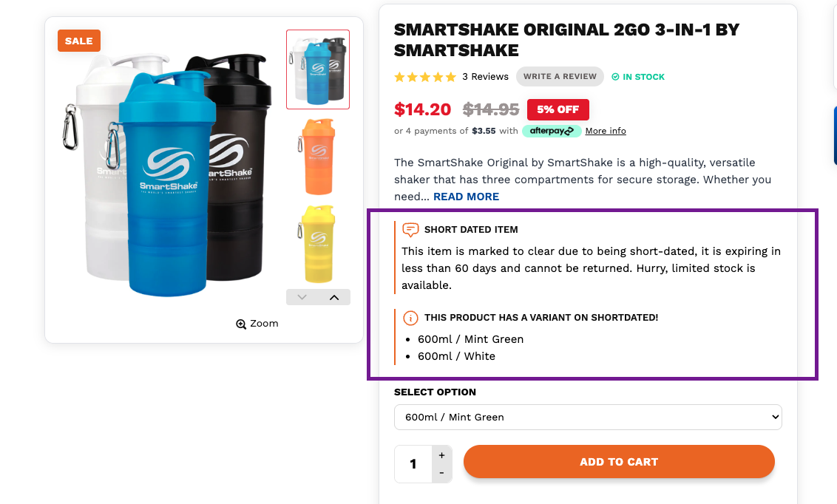837x504 pixels.
Task: Click the quantity input field
Action: pos(413,464)
